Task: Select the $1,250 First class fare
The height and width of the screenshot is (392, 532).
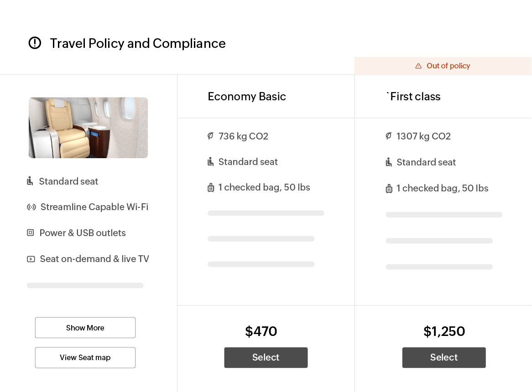Action: click(x=443, y=357)
